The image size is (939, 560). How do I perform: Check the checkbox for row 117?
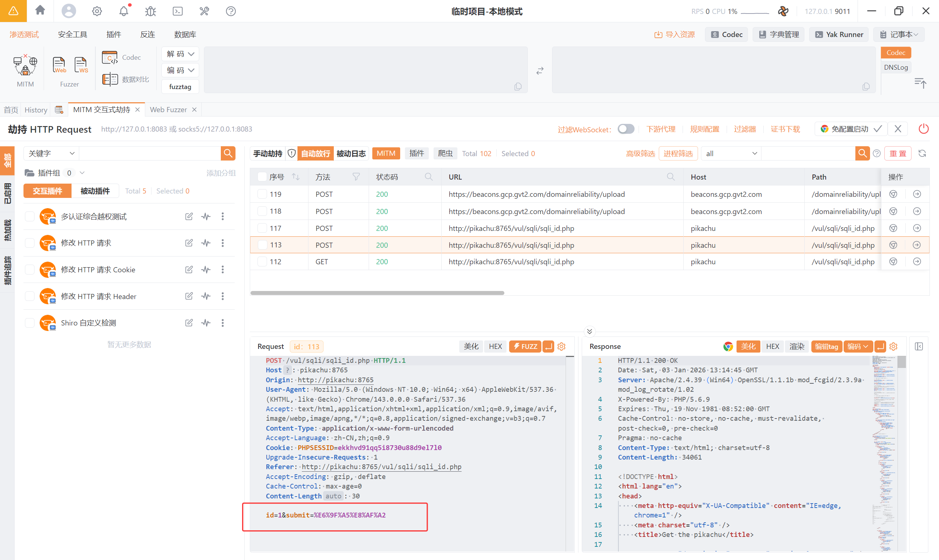tap(262, 228)
